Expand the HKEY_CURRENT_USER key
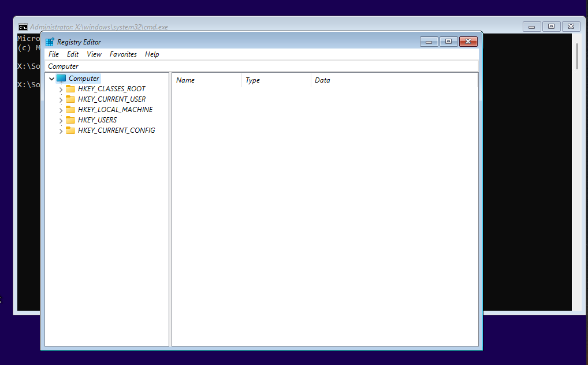 point(61,100)
